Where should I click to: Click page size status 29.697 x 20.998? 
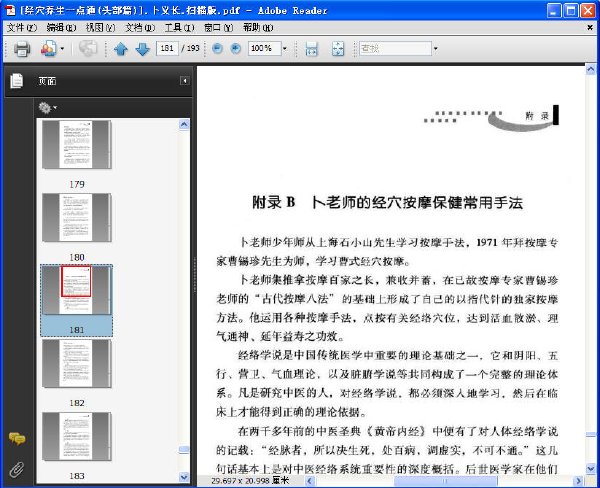[250, 481]
